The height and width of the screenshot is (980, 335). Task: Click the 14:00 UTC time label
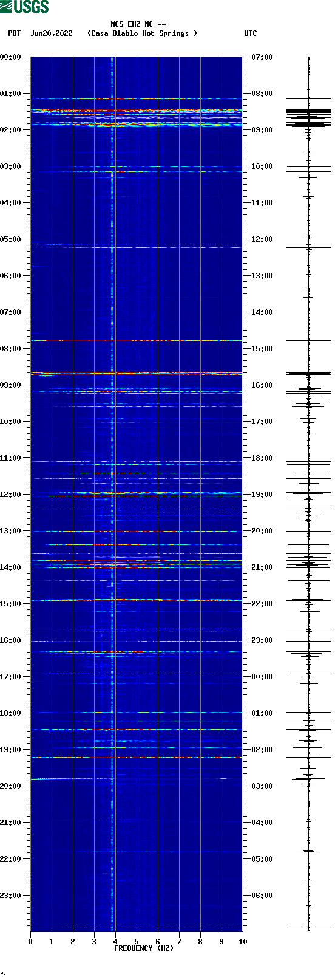pyautogui.click(x=262, y=312)
